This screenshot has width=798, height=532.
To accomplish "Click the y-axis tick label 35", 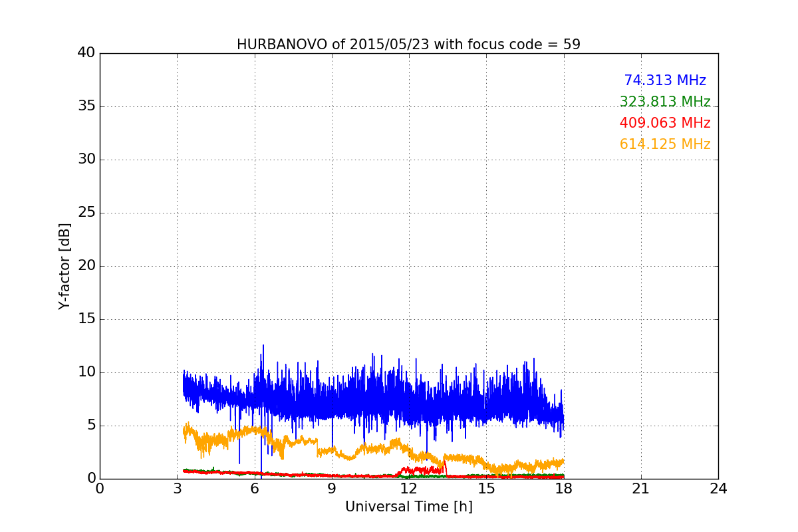I will tap(86, 106).
